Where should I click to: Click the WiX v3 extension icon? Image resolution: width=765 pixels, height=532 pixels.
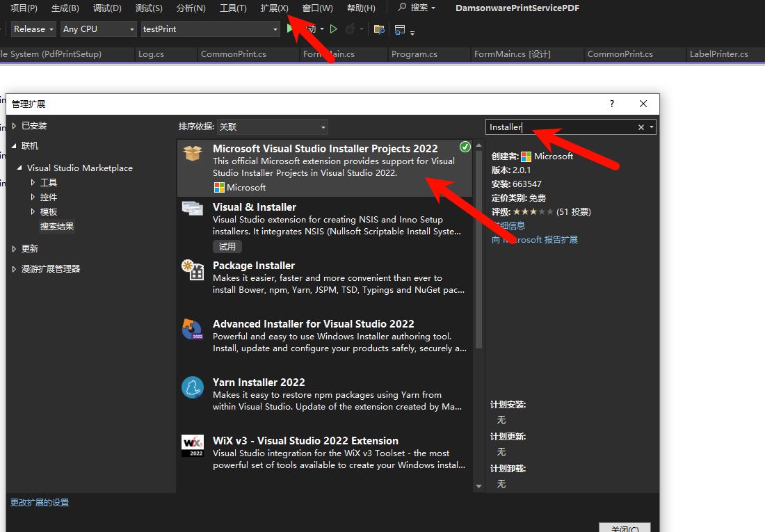193,446
